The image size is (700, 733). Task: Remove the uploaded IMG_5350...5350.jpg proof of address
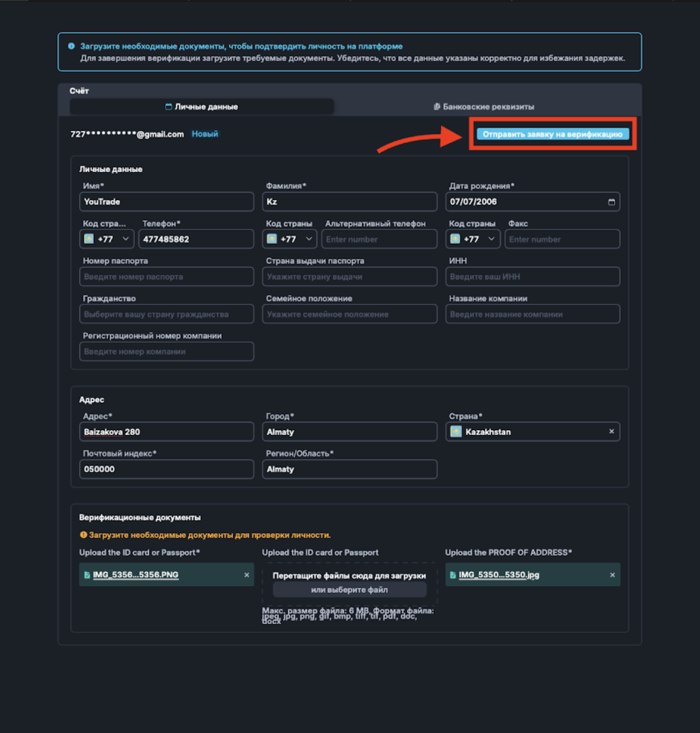click(x=612, y=575)
